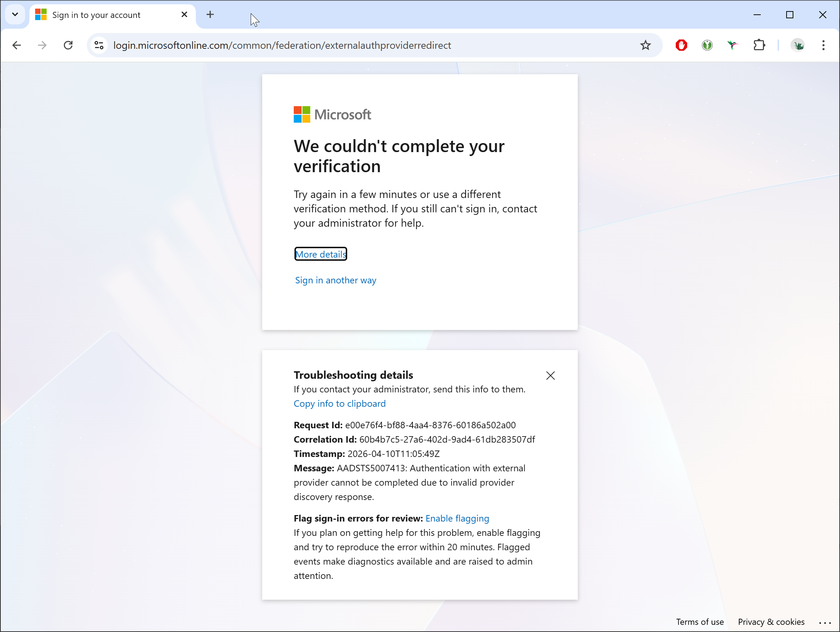Click 'Copy info to clipboard' link
The height and width of the screenshot is (632, 840).
tap(340, 404)
